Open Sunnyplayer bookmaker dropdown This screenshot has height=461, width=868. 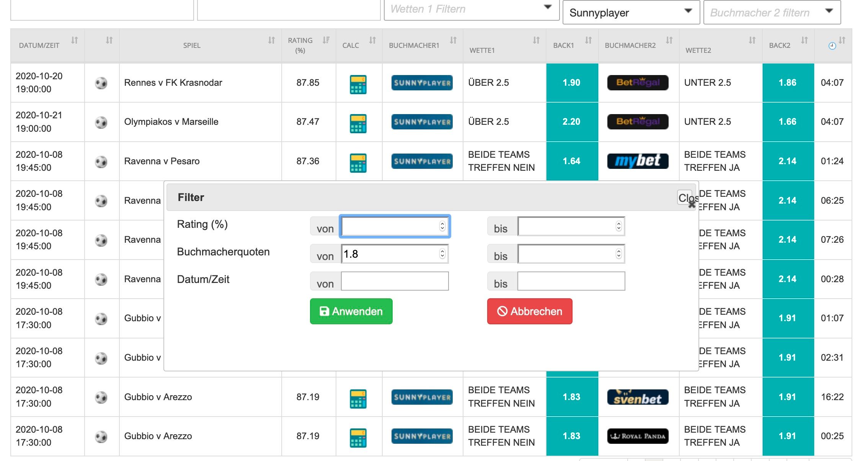(631, 13)
